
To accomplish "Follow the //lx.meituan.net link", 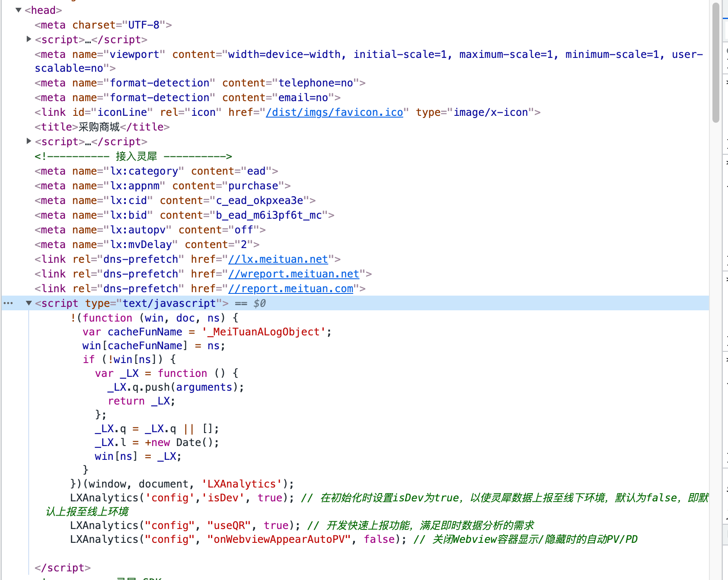I will [278, 259].
